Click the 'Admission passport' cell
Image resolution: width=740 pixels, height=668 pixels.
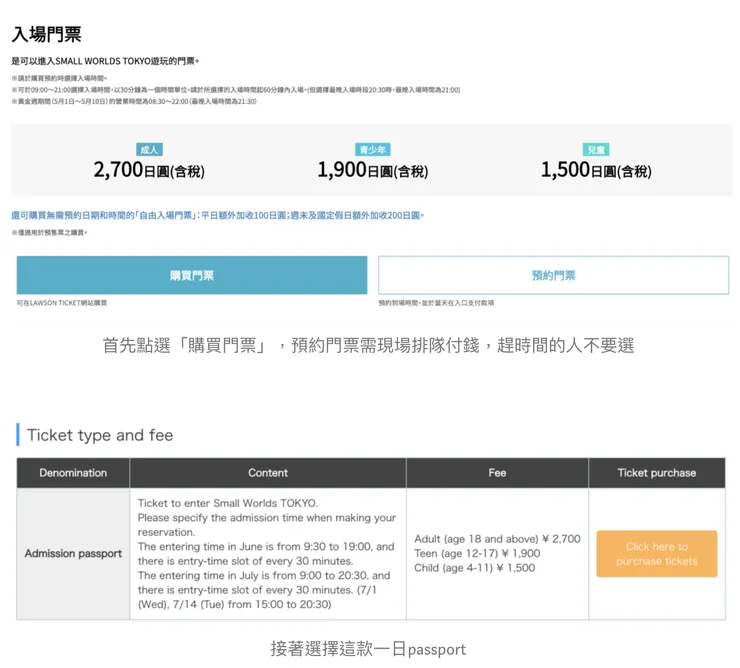[x=73, y=553]
